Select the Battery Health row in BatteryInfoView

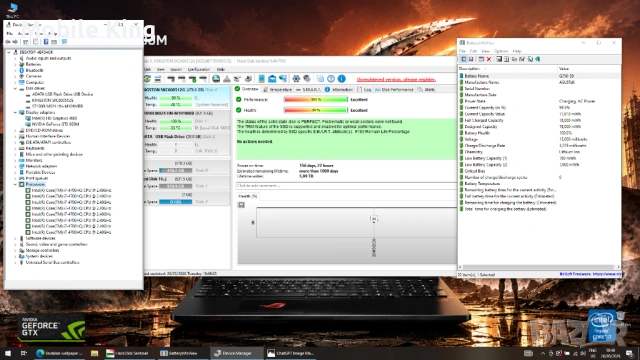coord(539,133)
